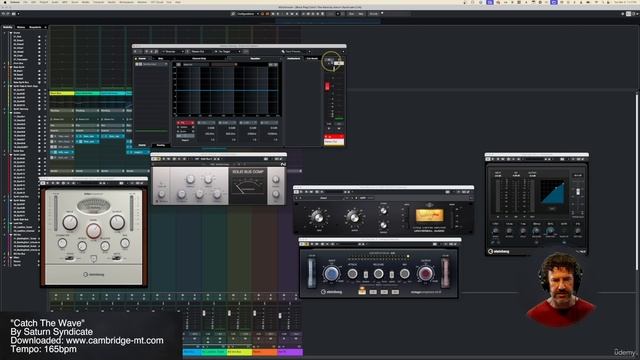Click the large center knob on the tube compressor

click(93, 231)
